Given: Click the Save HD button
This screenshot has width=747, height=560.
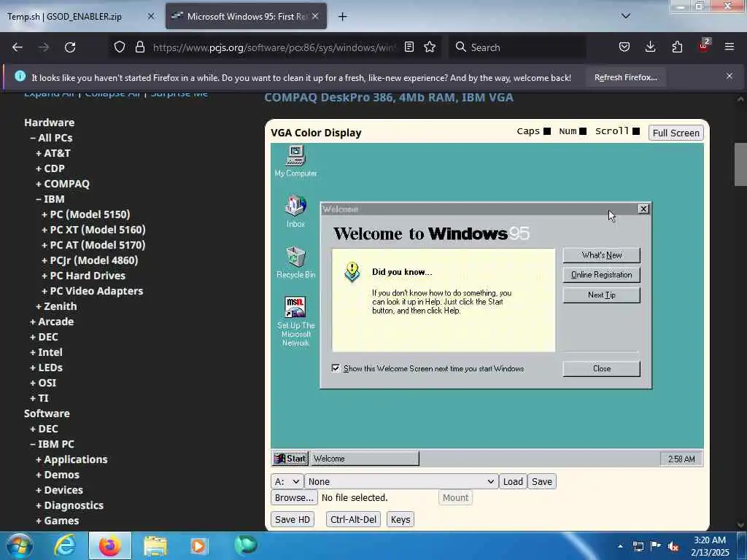Looking at the screenshot, I should pos(292,519).
